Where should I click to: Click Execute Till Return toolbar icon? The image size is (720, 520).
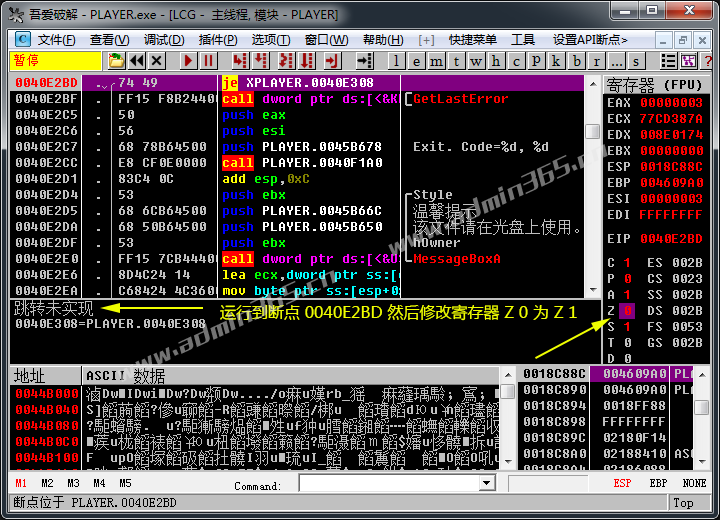tap(331, 61)
